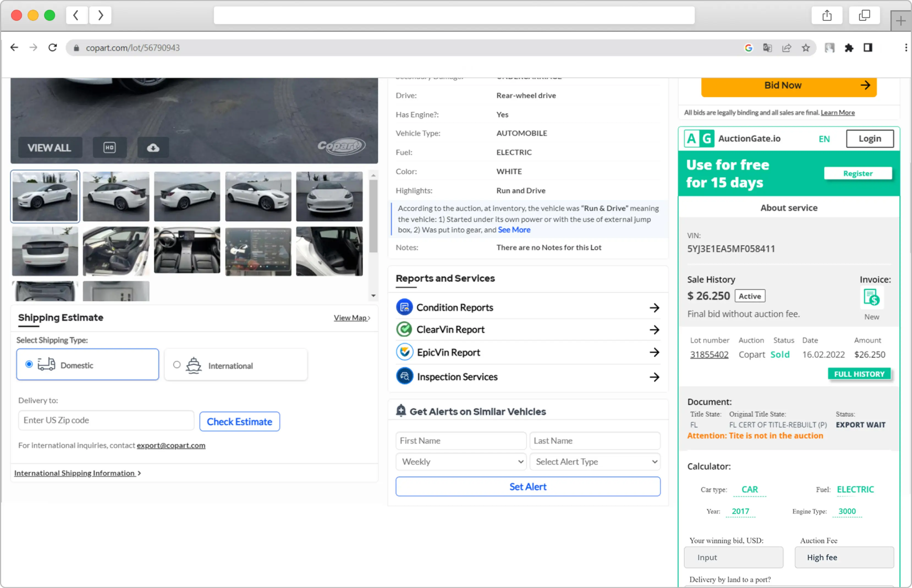Click the cloud download images icon
Image resolution: width=912 pixels, height=588 pixels.
[153, 147]
